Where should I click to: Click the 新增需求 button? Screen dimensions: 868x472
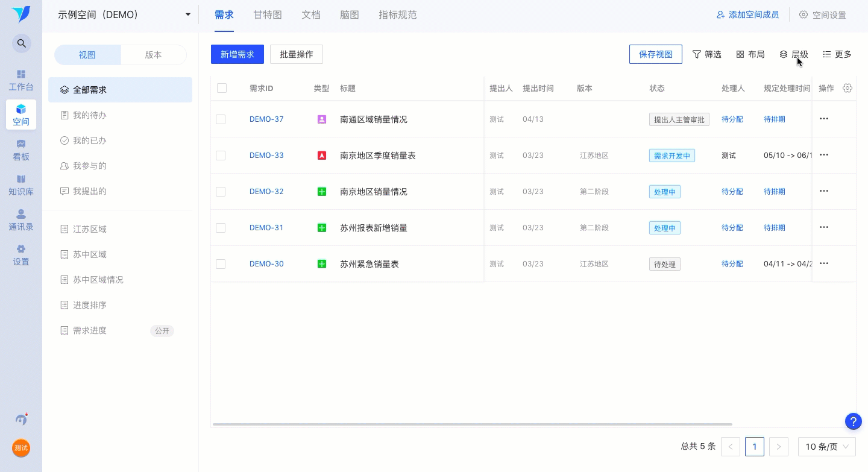pyautogui.click(x=237, y=54)
